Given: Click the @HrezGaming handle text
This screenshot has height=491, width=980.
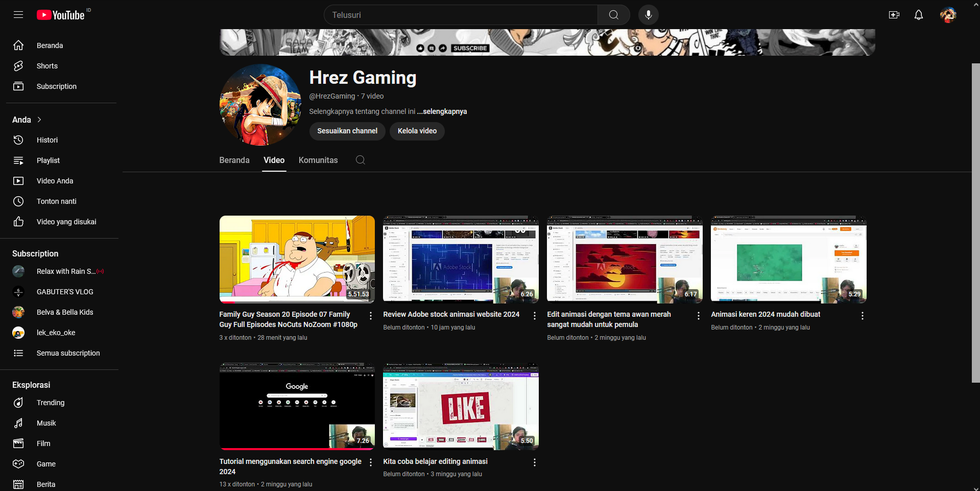Looking at the screenshot, I should click(332, 96).
